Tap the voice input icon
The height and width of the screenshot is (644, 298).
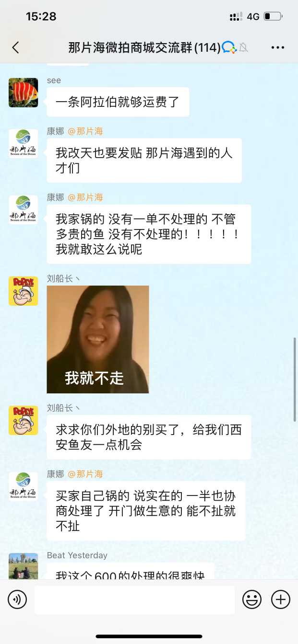tap(17, 599)
